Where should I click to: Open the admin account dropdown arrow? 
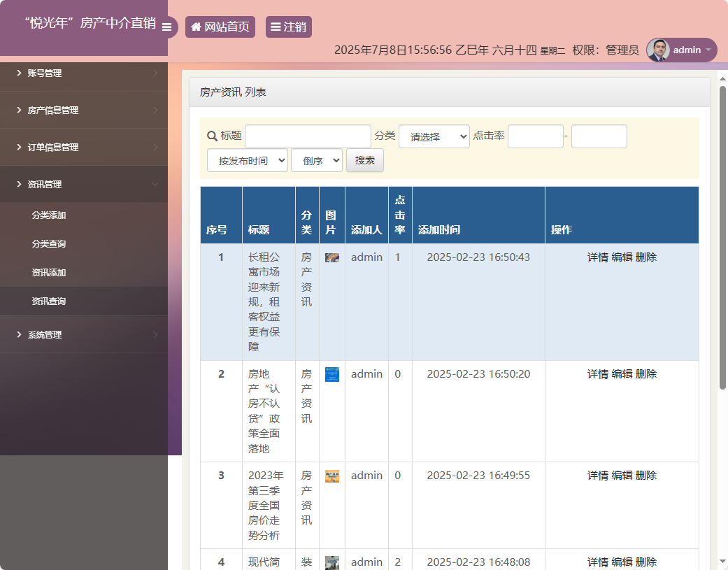point(709,50)
